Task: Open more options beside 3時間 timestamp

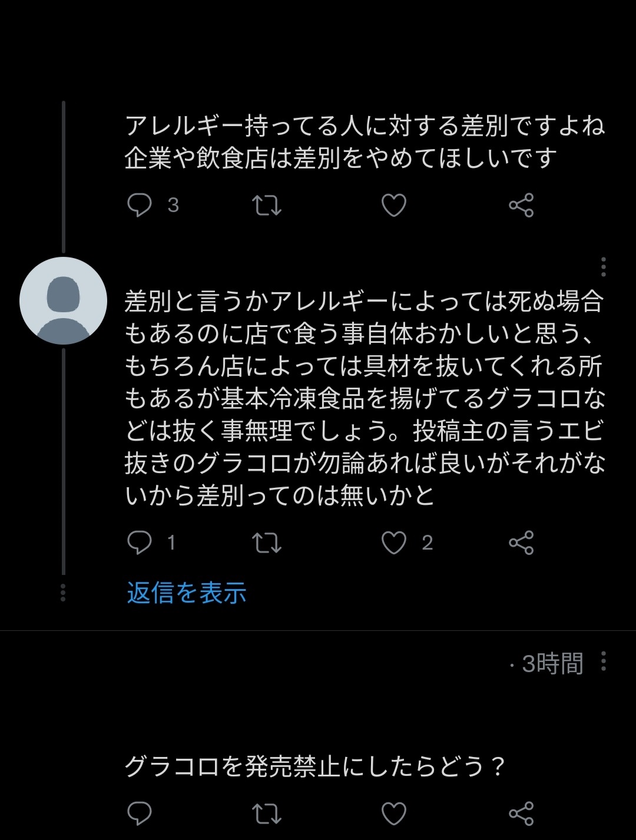Action: click(x=603, y=662)
